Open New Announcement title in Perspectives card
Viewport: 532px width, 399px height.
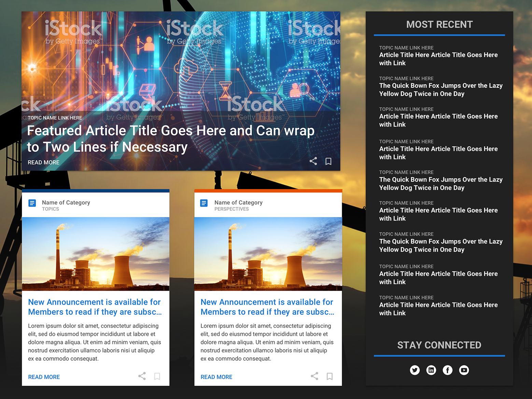pyautogui.click(x=267, y=307)
